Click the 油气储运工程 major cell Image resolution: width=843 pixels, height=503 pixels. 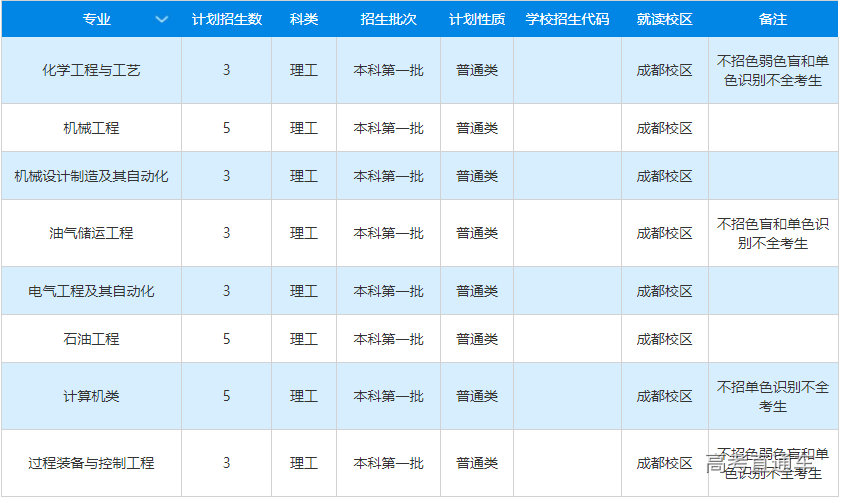point(91,233)
